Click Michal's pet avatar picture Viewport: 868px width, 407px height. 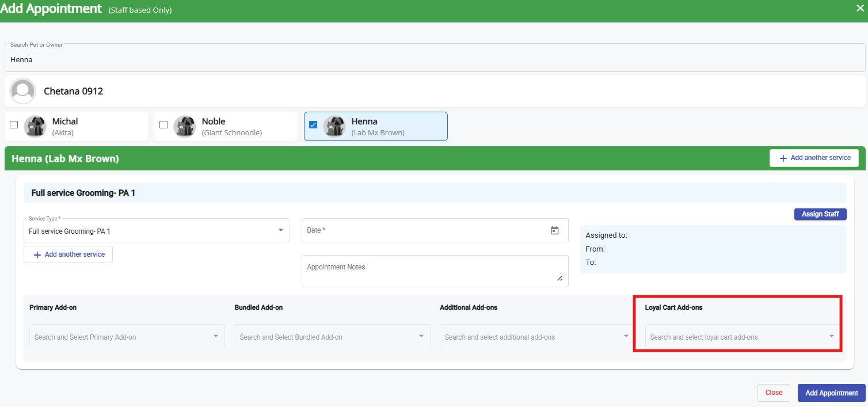tap(35, 126)
